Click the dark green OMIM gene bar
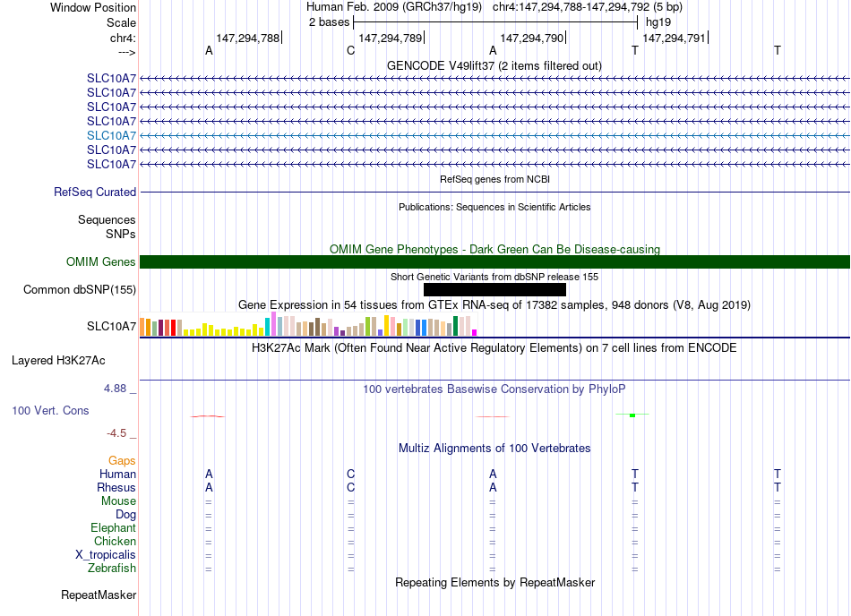851x616 pixels. [494, 262]
